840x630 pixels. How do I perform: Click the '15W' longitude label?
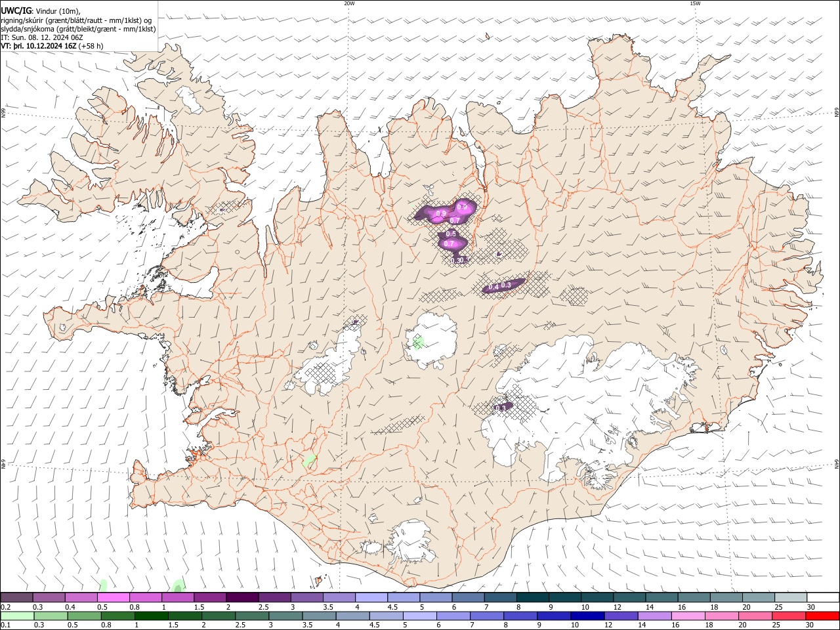(x=695, y=3)
